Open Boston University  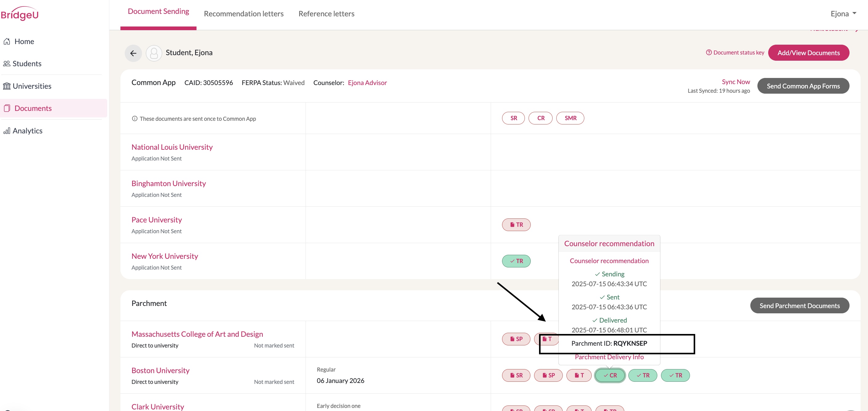point(160,371)
